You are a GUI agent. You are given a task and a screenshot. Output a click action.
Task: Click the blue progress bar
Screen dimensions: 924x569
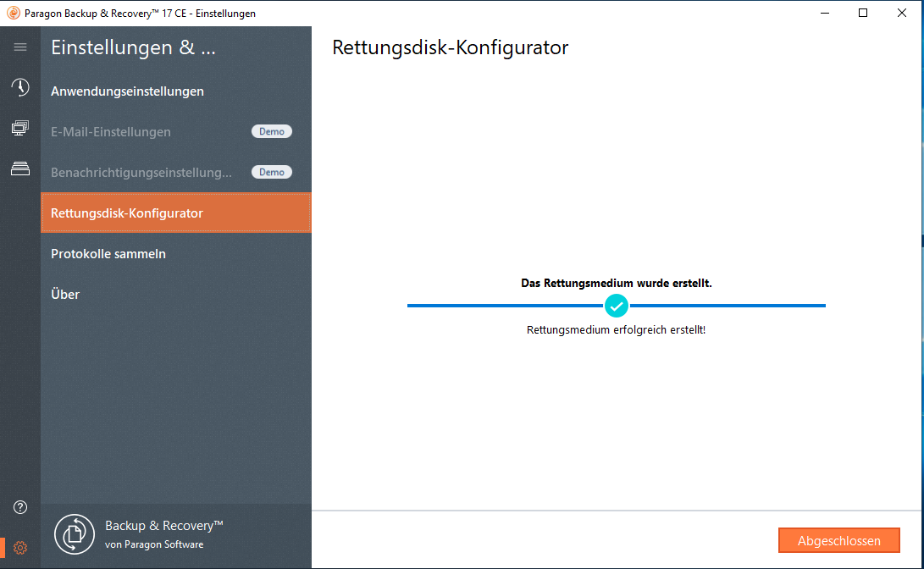(x=617, y=306)
